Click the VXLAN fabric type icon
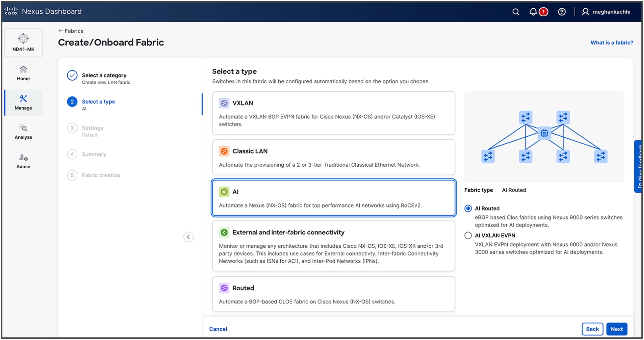 (x=224, y=103)
